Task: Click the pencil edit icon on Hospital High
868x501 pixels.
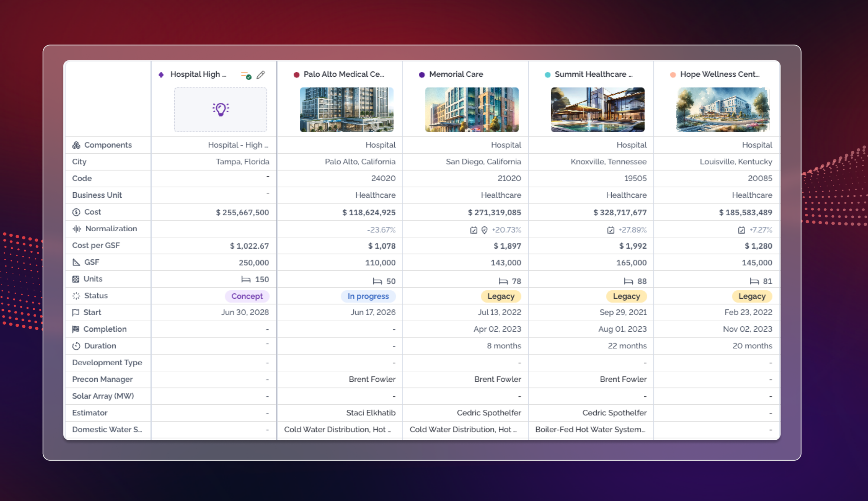Action: click(x=261, y=75)
